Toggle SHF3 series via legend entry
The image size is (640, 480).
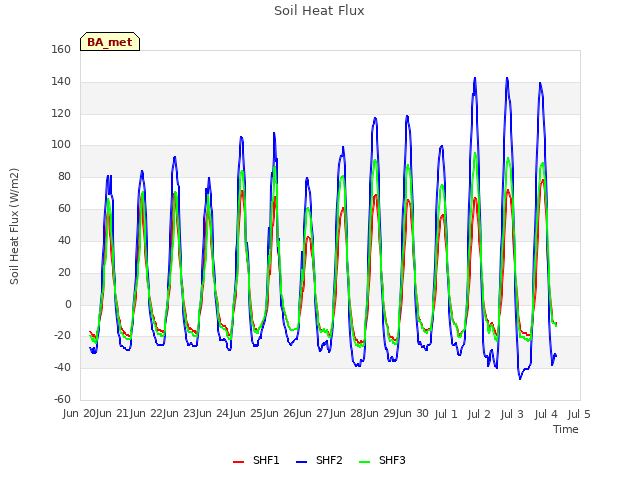pyautogui.click(x=382, y=460)
